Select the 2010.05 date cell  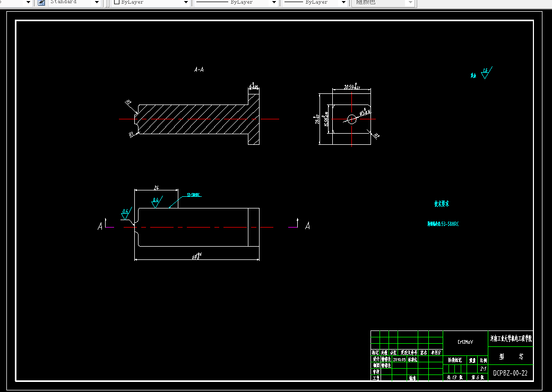pyautogui.click(x=399, y=360)
